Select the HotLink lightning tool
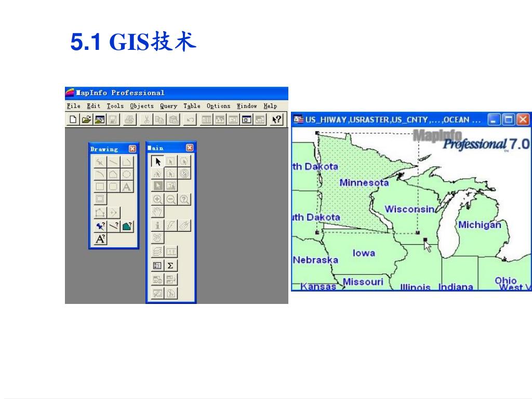 (170, 225)
